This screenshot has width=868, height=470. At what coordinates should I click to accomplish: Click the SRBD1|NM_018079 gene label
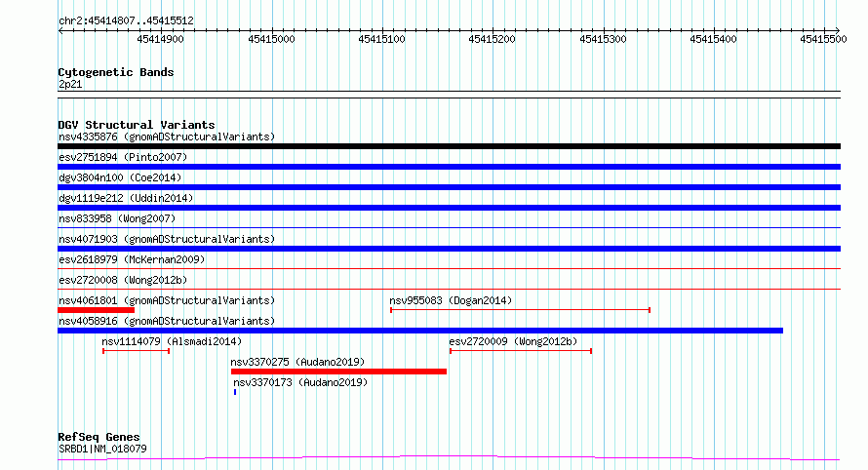click(102, 449)
